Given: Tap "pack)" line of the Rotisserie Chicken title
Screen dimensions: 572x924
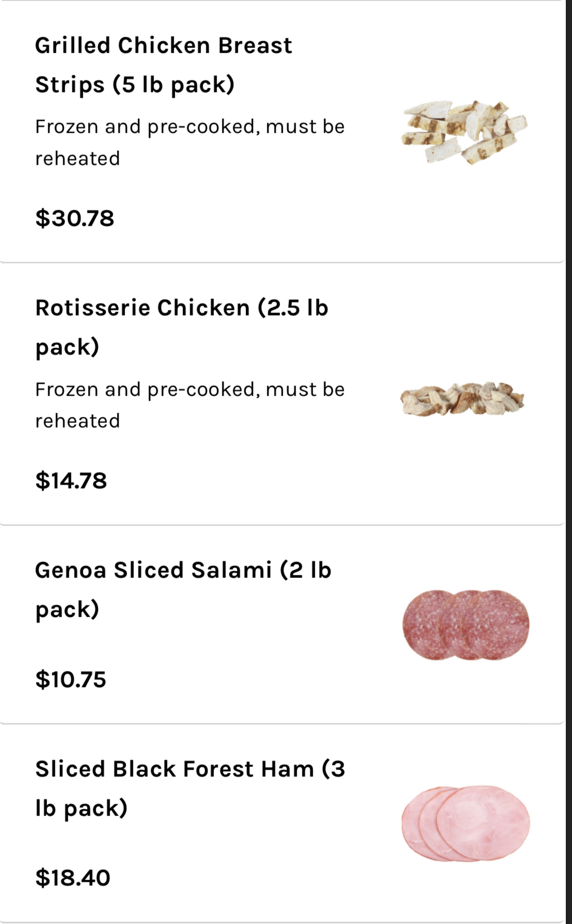Looking at the screenshot, I should 67,347.
